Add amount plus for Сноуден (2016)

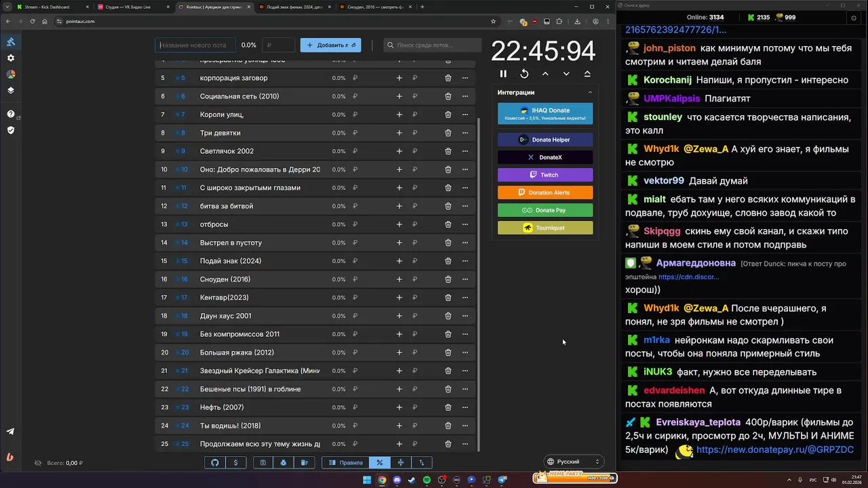click(x=399, y=279)
